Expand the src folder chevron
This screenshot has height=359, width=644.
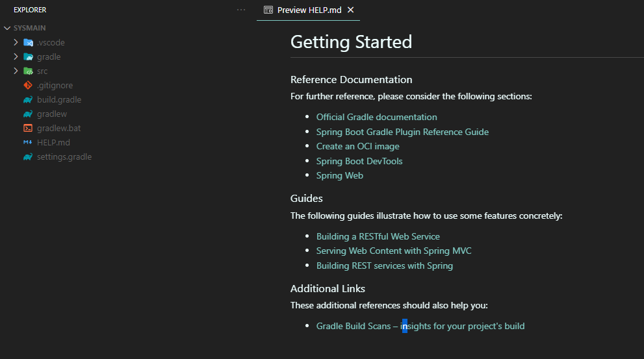click(x=16, y=71)
